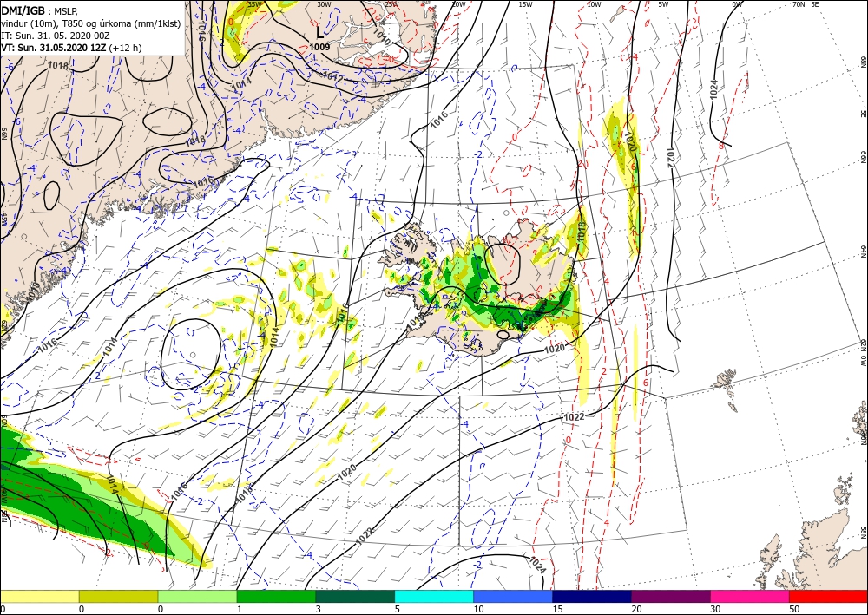Click the '10W' longitude label
Viewport: 868px width, 615px height.
point(594,4)
